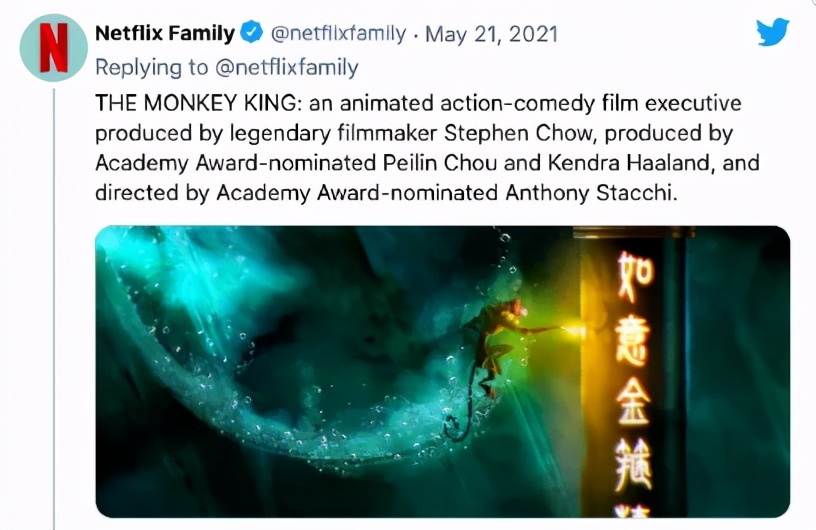
Task: Click the blue verified badge checkmark
Action: tap(253, 33)
